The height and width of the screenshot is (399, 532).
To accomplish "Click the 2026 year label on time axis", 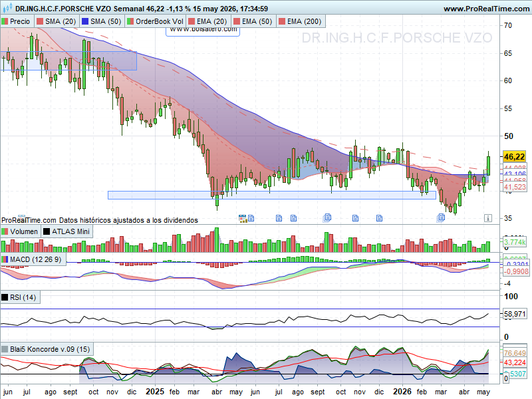I will point(402,392).
